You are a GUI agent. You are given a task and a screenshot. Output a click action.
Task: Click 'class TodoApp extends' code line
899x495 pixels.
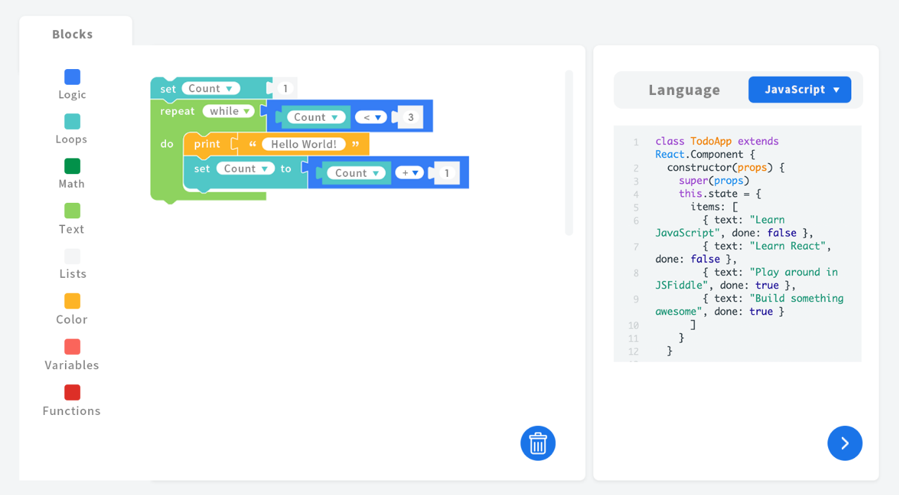click(717, 141)
